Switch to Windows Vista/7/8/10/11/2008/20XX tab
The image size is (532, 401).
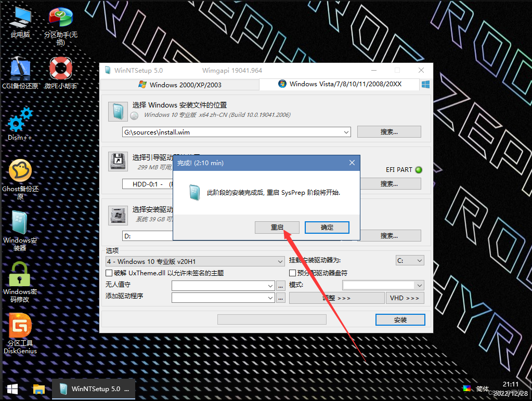click(x=340, y=84)
